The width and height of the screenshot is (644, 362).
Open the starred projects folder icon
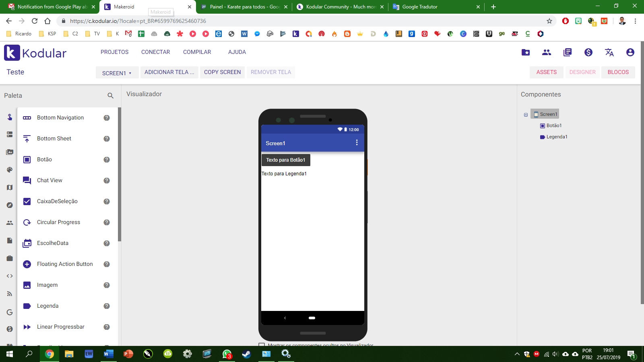coord(526,52)
